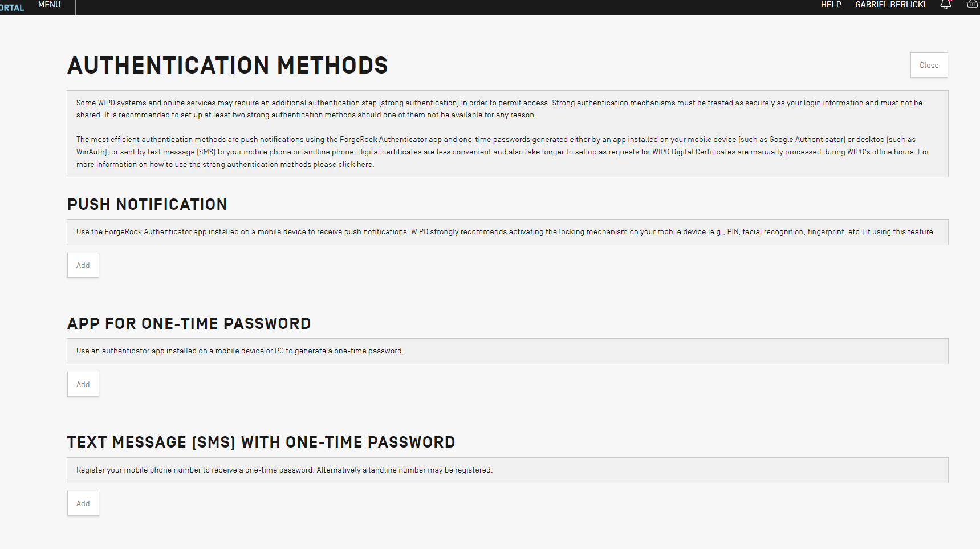The height and width of the screenshot is (549, 980).
Task: Add text message (SMS) one-time password
Action: click(83, 503)
